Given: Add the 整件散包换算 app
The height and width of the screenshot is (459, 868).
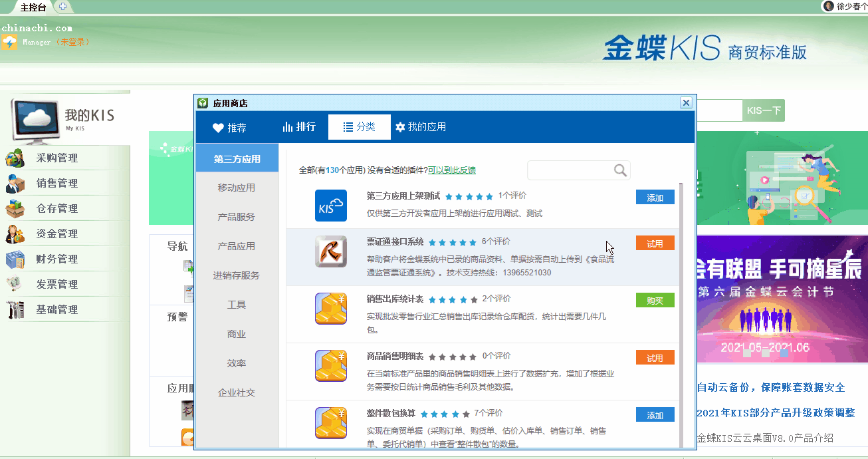Looking at the screenshot, I should (655, 415).
